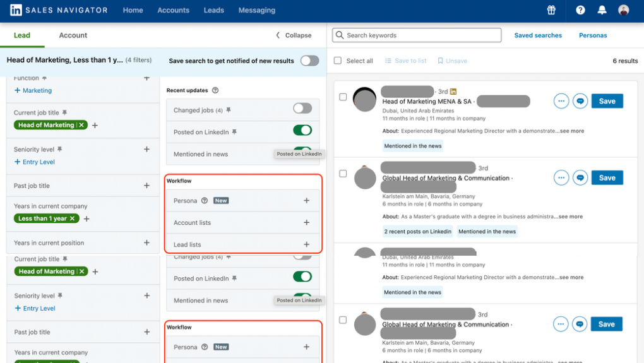Click the LinkedIn badge beside the first lead's 3rd label

(453, 92)
